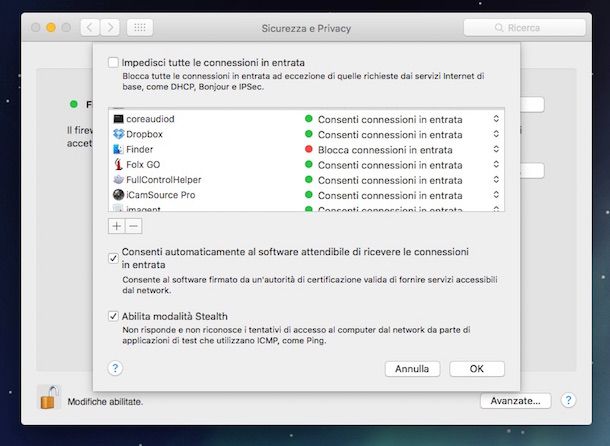Click the coreaudiod app icon
Screen dimensions: 610x446
pyautogui.click(x=118, y=119)
